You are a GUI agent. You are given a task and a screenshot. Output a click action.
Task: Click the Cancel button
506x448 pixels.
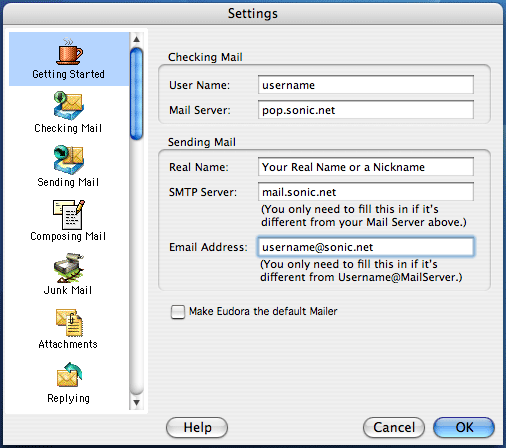tap(394, 427)
